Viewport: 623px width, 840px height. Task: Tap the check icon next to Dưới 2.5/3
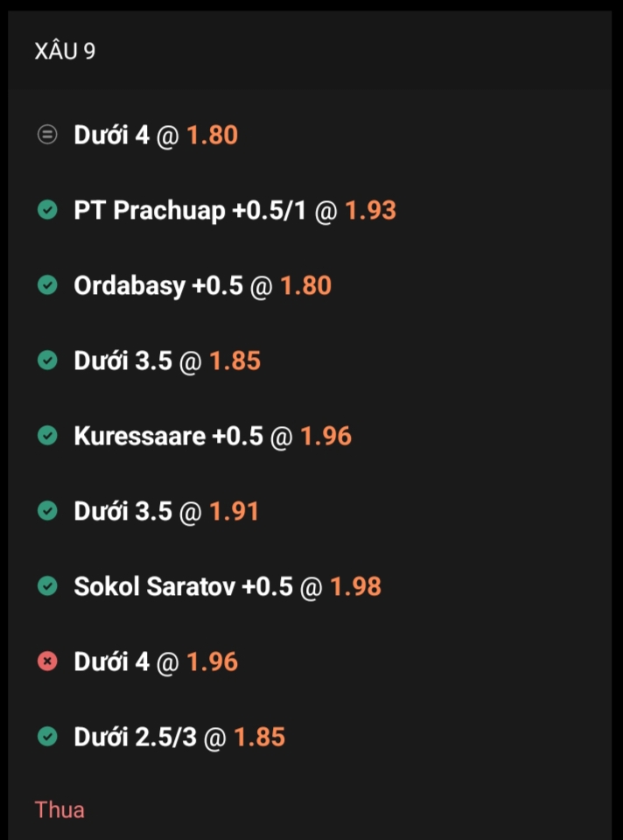[47, 737]
